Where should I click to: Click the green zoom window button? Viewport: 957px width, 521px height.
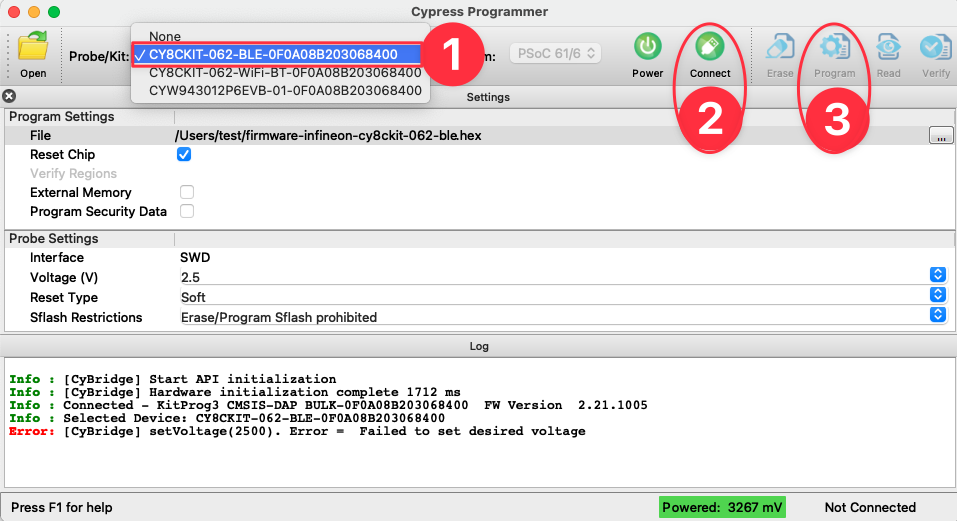click(x=54, y=12)
